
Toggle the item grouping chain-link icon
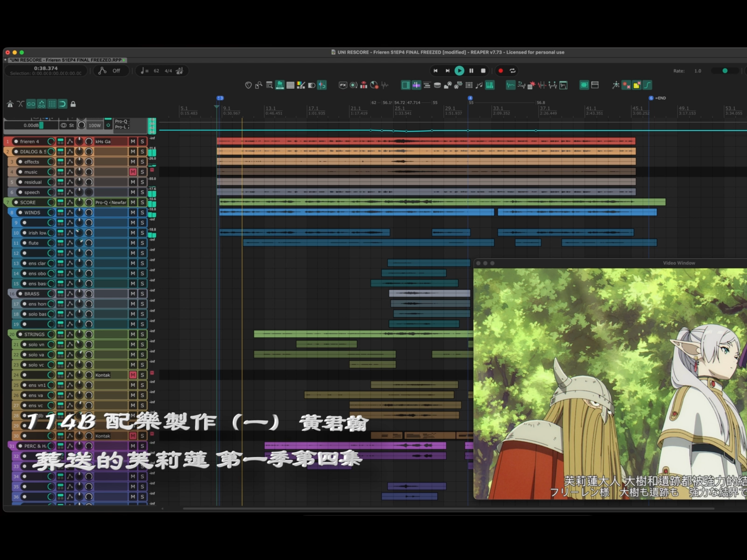[31, 104]
